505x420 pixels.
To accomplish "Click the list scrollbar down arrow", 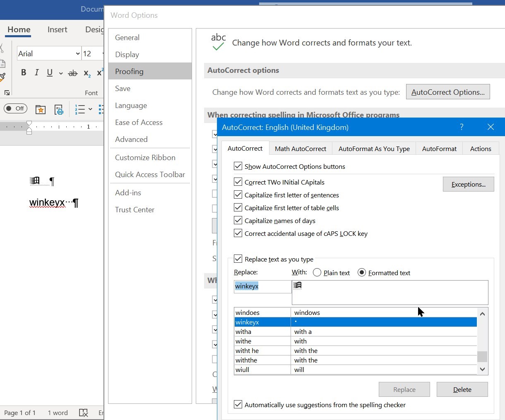I will (x=482, y=369).
